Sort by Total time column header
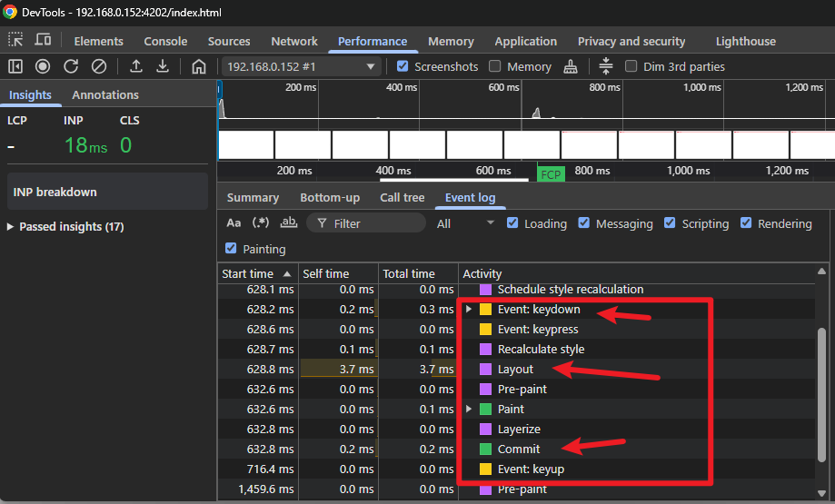The height and width of the screenshot is (504, 835). point(418,273)
